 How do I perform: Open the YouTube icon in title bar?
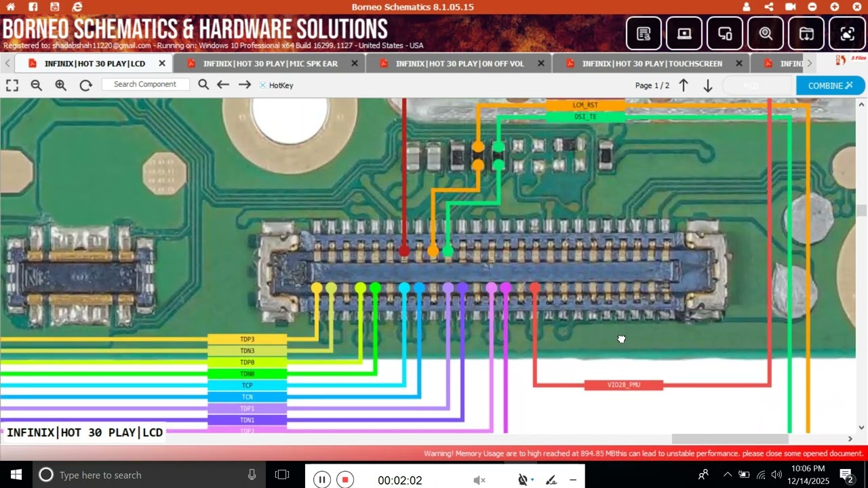point(55,7)
